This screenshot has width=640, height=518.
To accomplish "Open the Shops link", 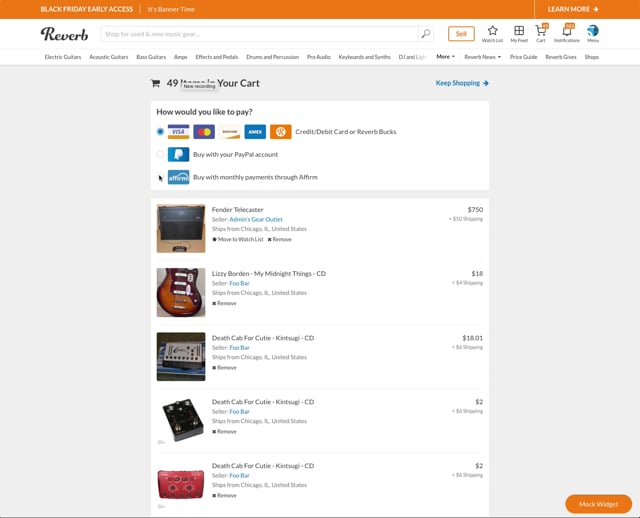I will tap(591, 57).
